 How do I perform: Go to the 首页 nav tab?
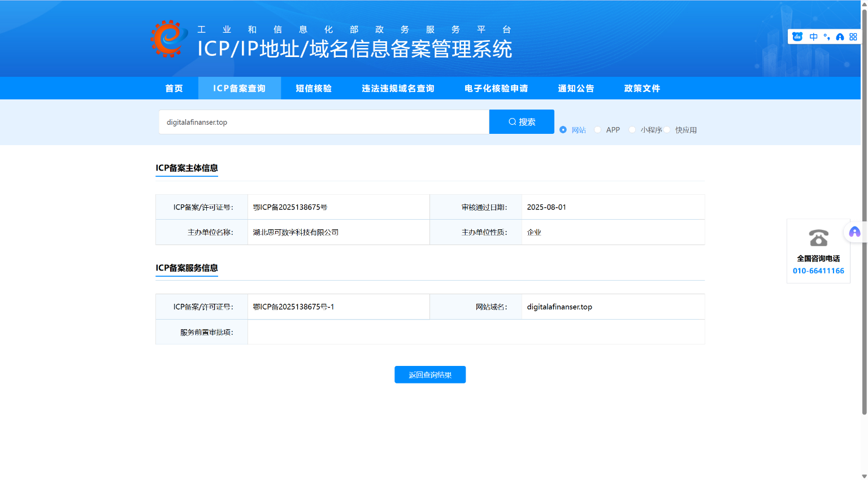[x=174, y=88]
